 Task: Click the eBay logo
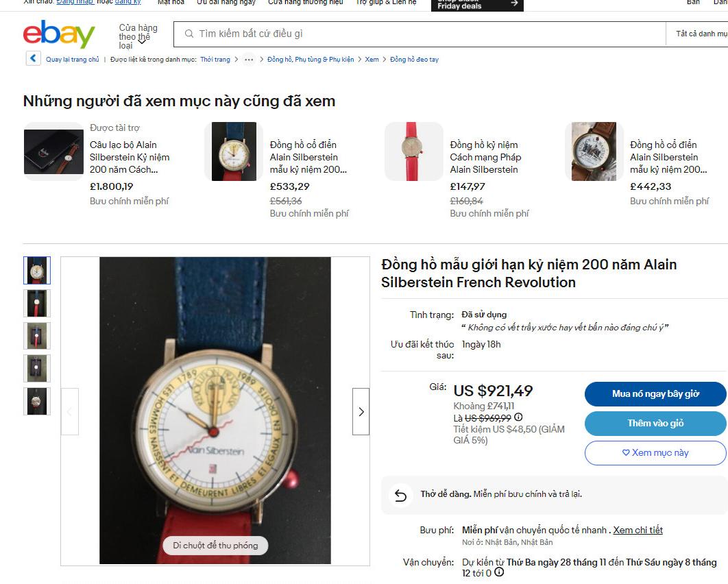[x=59, y=34]
